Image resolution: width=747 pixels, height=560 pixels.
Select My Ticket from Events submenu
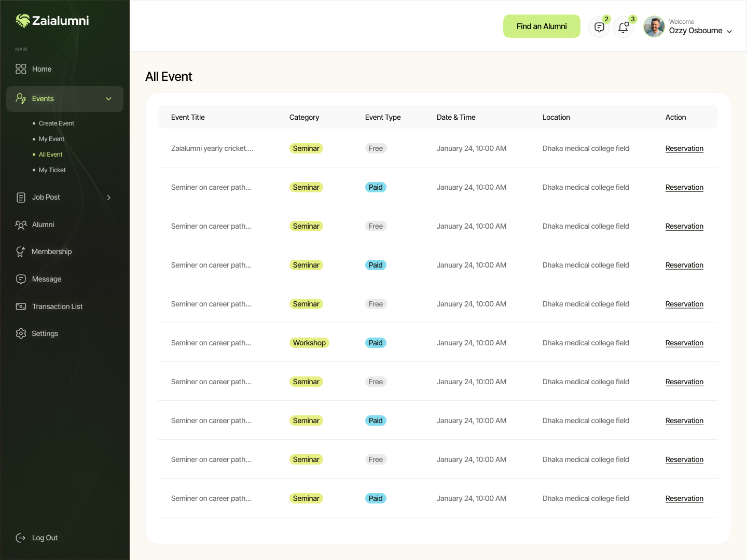coord(52,170)
